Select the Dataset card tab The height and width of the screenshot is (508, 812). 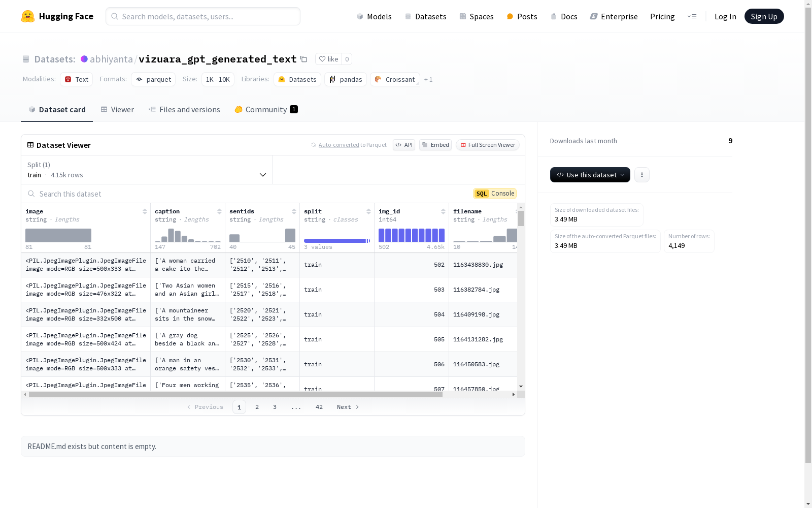pos(57,110)
